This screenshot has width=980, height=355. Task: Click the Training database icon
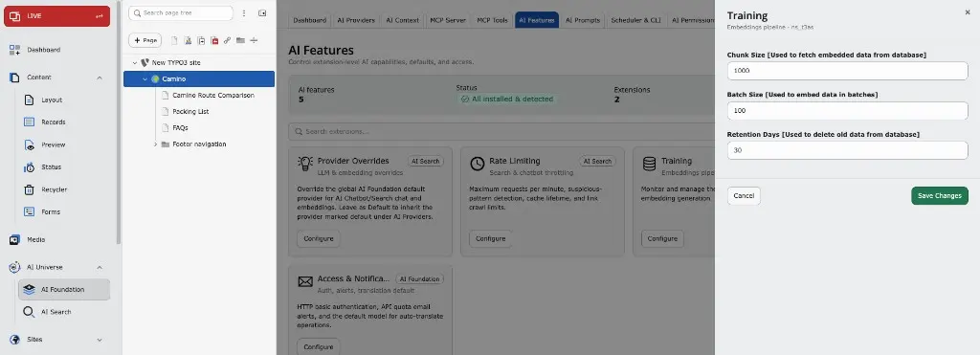pyautogui.click(x=650, y=164)
